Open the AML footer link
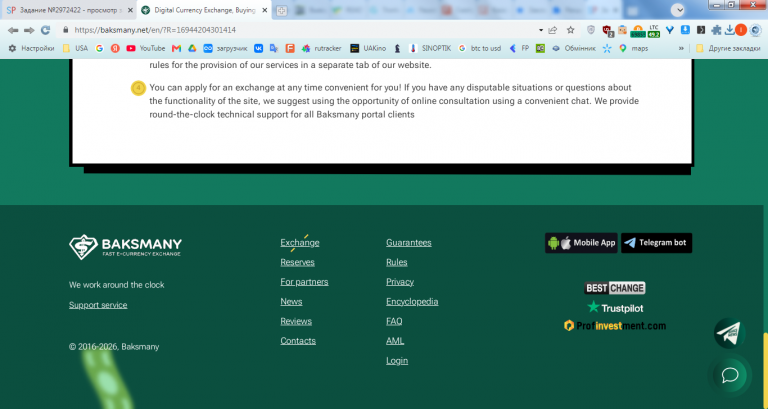Image resolution: width=768 pixels, height=409 pixels. coord(395,340)
